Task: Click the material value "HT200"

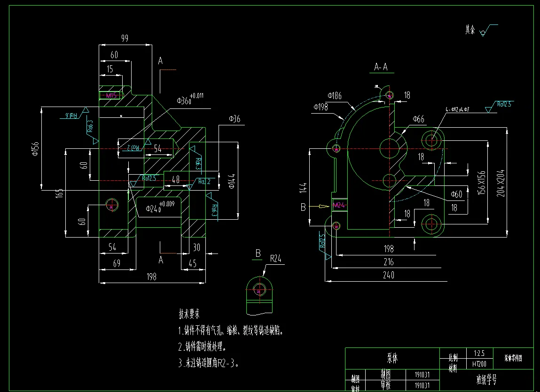Action: (x=479, y=364)
